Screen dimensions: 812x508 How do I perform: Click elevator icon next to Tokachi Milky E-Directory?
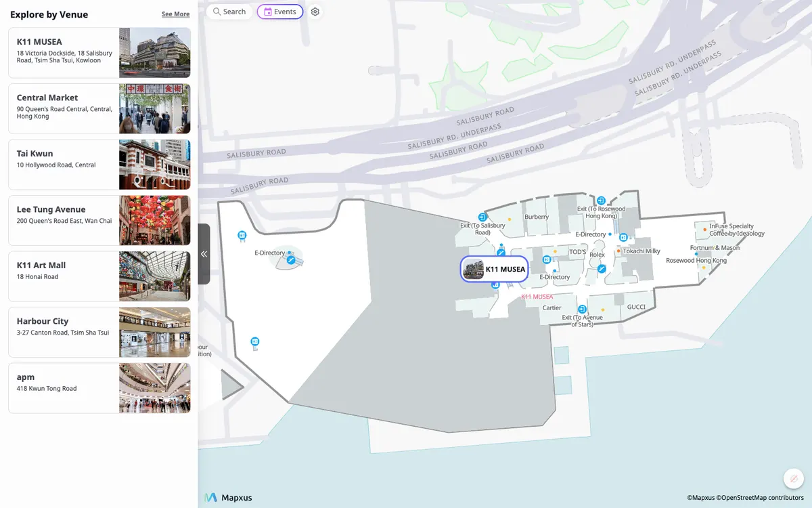click(x=624, y=238)
